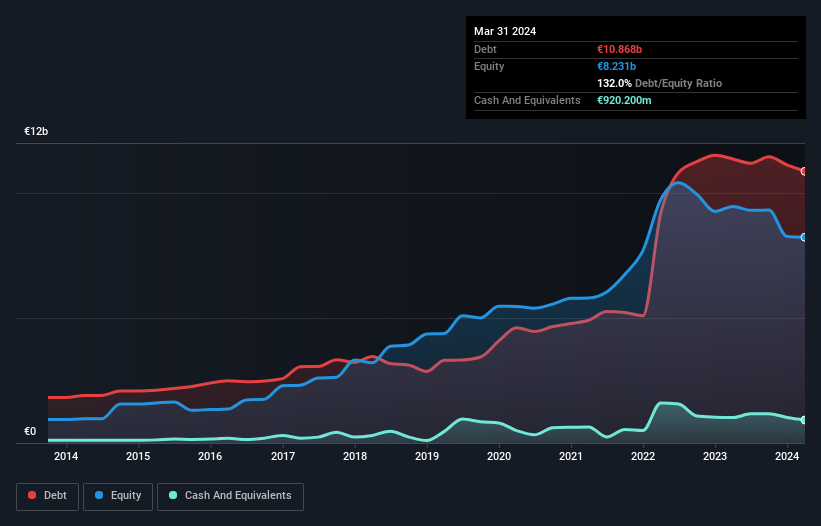Select the 2015 x-axis label
The image size is (821, 526).
tap(138, 456)
